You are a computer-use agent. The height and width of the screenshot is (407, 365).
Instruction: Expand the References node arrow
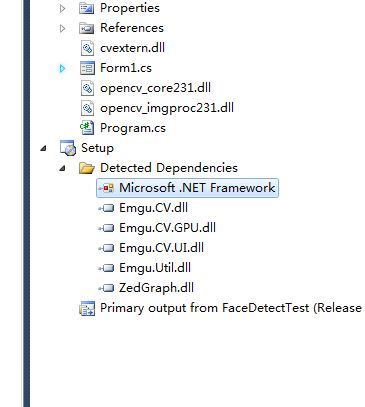[x=62, y=28]
